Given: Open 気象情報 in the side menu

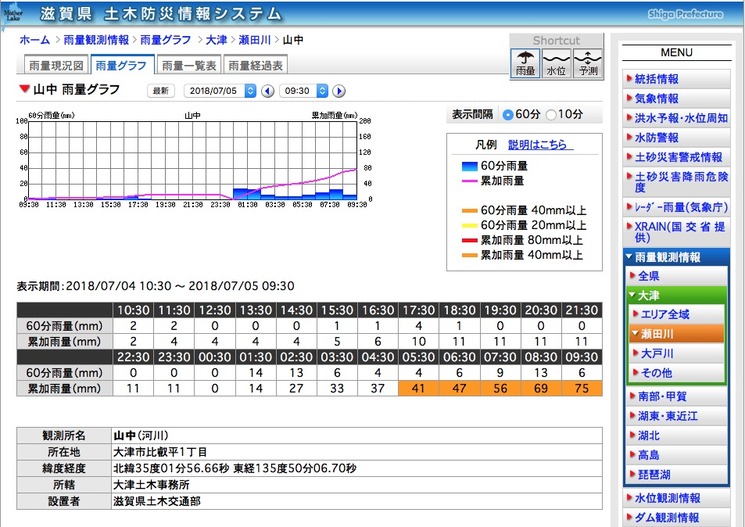Looking at the screenshot, I should pyautogui.click(x=677, y=98).
